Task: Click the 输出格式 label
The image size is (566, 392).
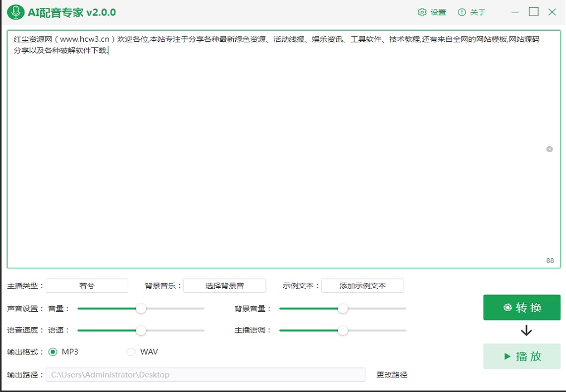Action: click(25, 352)
